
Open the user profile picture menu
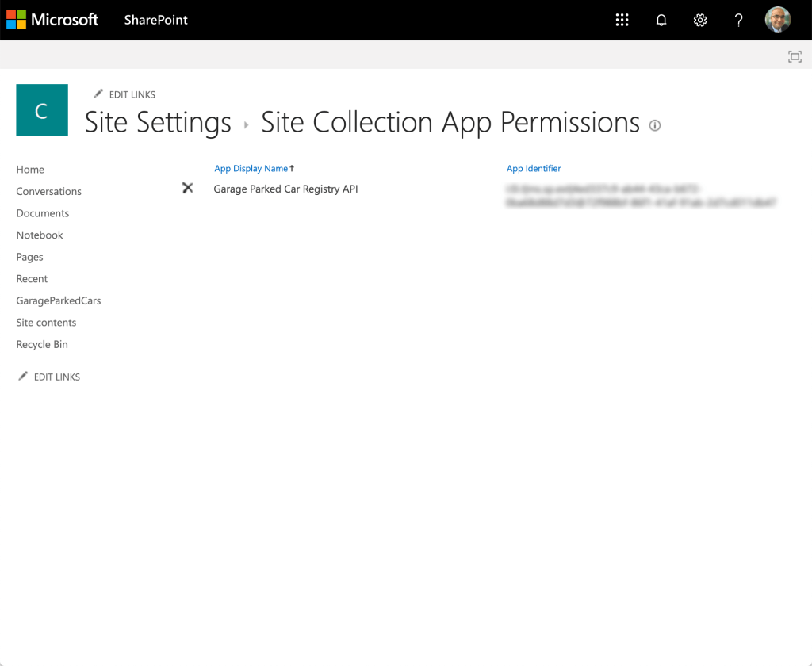(777, 21)
